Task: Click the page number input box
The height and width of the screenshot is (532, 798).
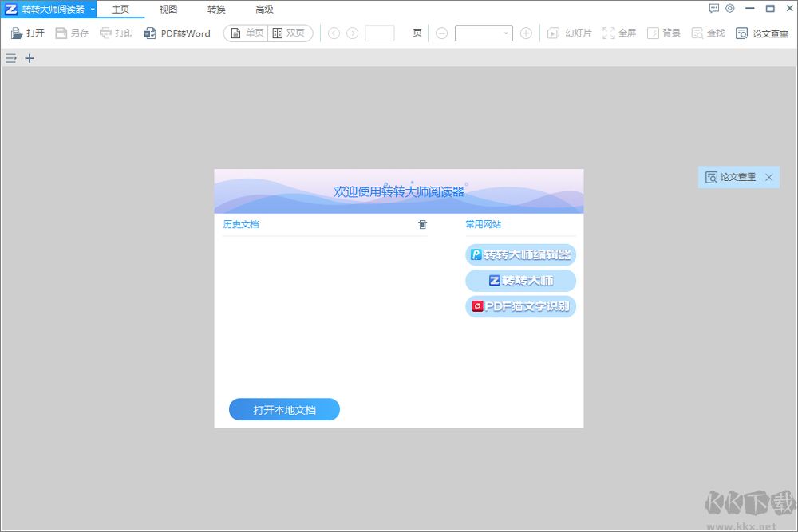Action: pyautogui.click(x=380, y=33)
